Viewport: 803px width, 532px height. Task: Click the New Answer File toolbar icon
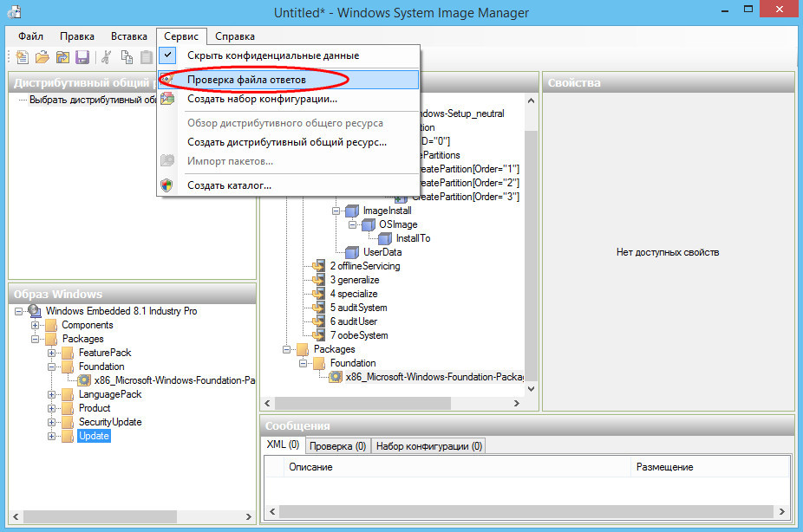tap(22, 57)
